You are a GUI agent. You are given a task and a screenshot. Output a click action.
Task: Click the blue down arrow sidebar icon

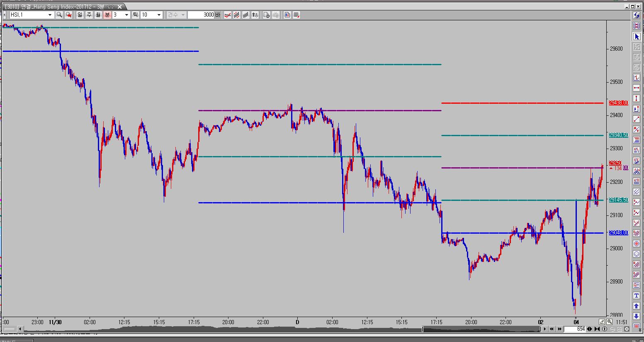(637, 316)
